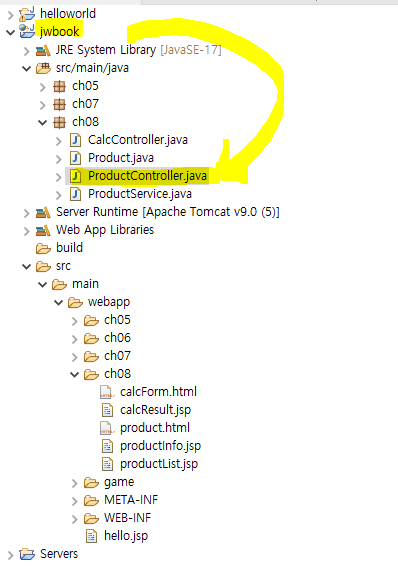Click the ch05 package icon

click(59, 86)
